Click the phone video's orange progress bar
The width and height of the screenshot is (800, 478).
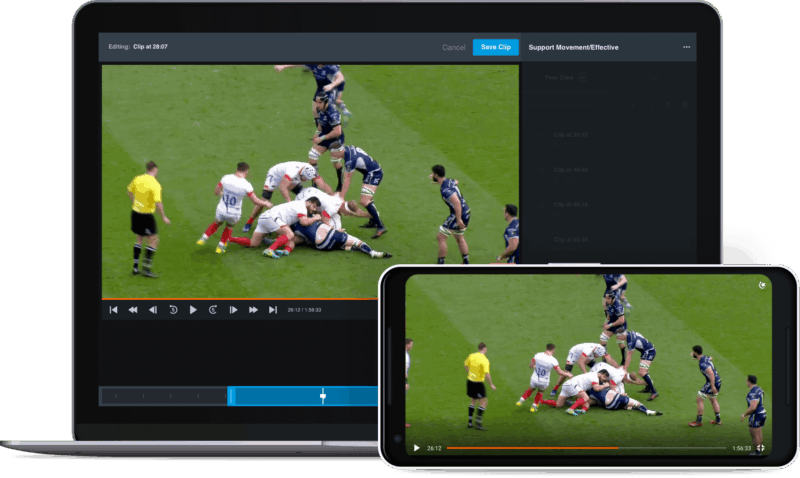[x=530, y=448]
